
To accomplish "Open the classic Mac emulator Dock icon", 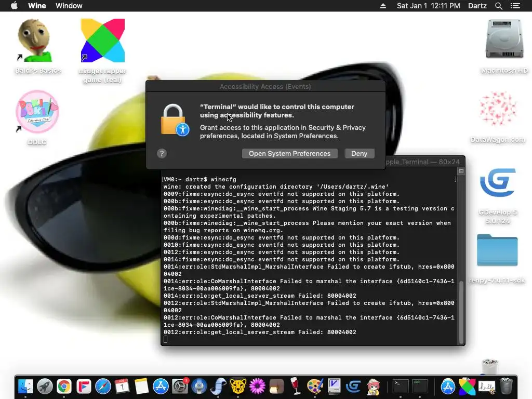I will pos(334,386).
